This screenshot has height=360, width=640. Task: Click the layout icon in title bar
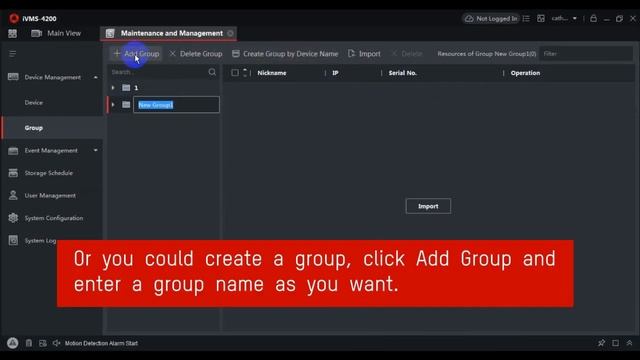(541, 19)
